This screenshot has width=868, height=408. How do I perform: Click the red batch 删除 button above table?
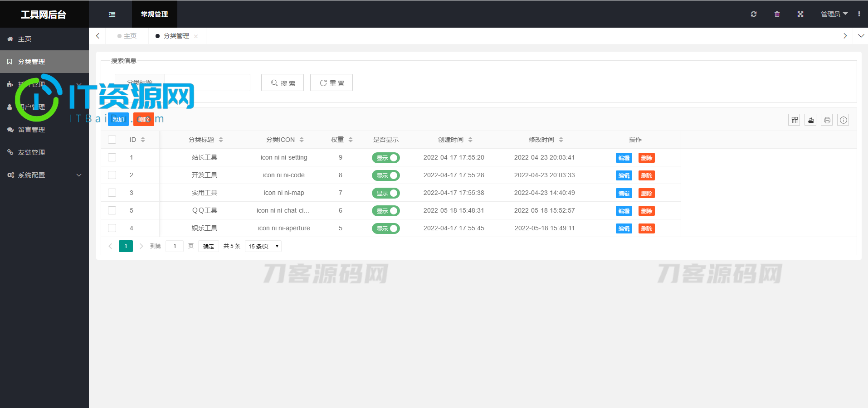click(144, 119)
